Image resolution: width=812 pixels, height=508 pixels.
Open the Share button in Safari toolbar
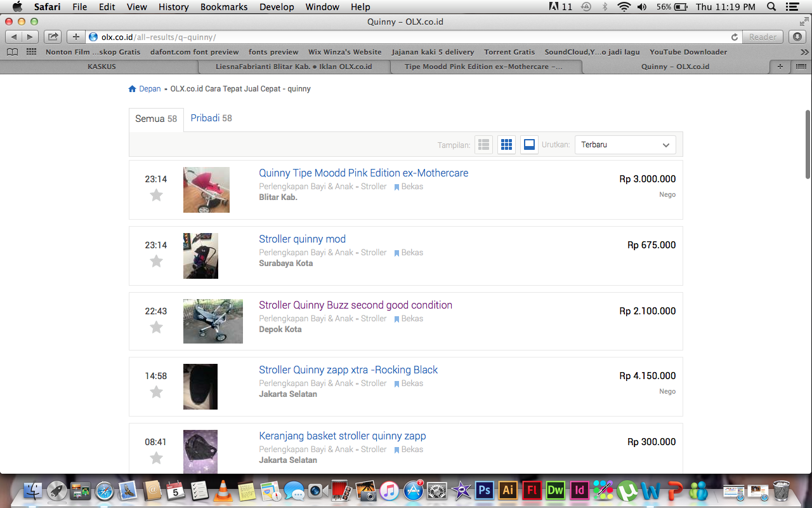pyautogui.click(x=53, y=37)
